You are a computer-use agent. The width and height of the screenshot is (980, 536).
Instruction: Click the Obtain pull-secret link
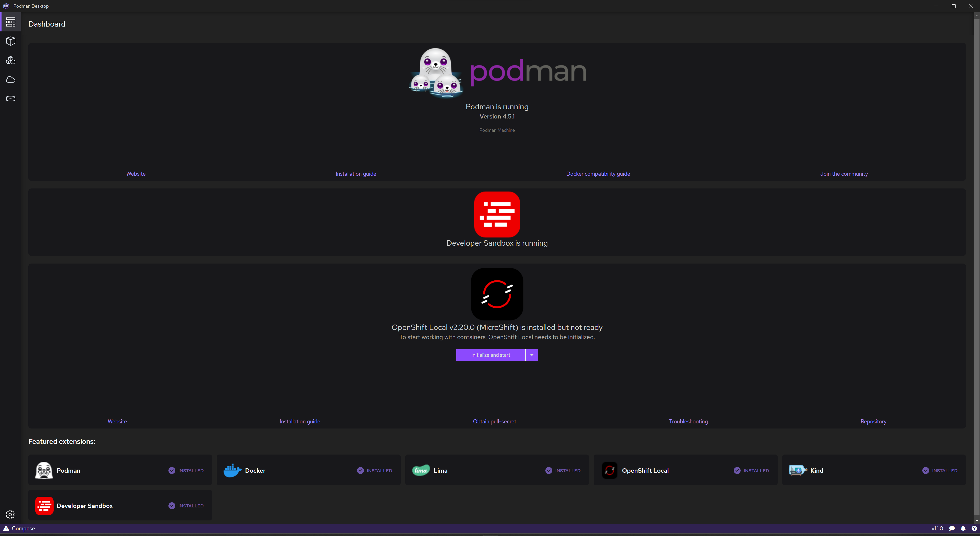point(494,421)
